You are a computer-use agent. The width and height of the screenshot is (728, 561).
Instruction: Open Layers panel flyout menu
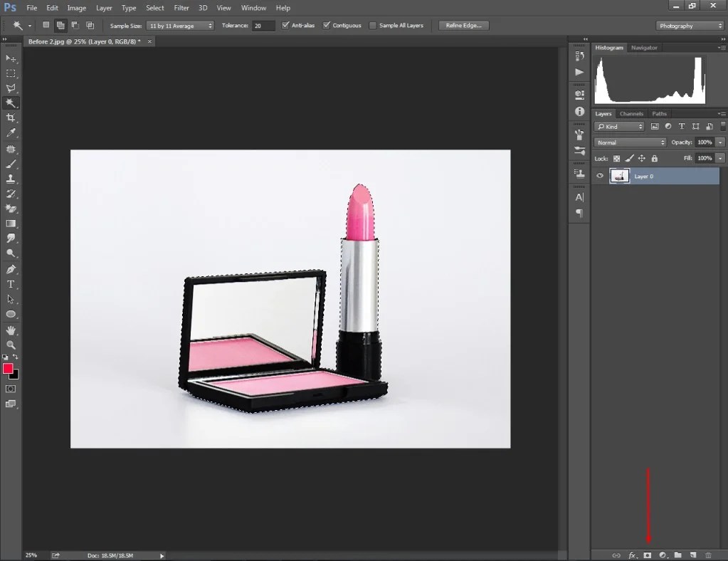tap(721, 114)
